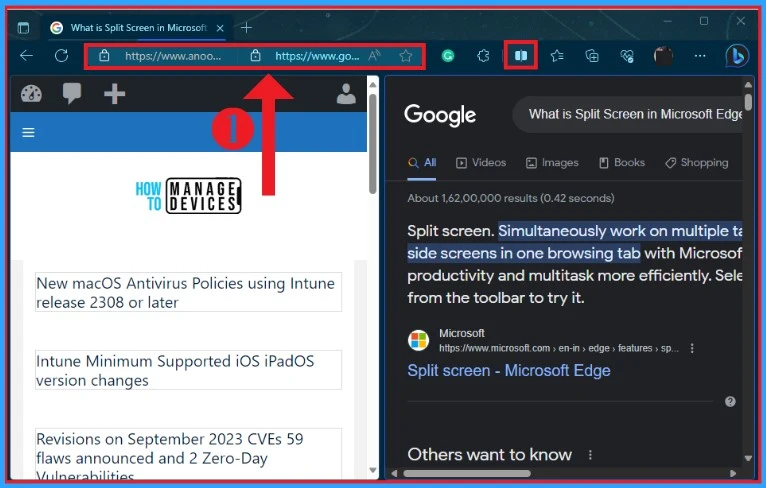Add page to favorites star icon
Viewport: 766px width, 488px height.
pos(405,56)
